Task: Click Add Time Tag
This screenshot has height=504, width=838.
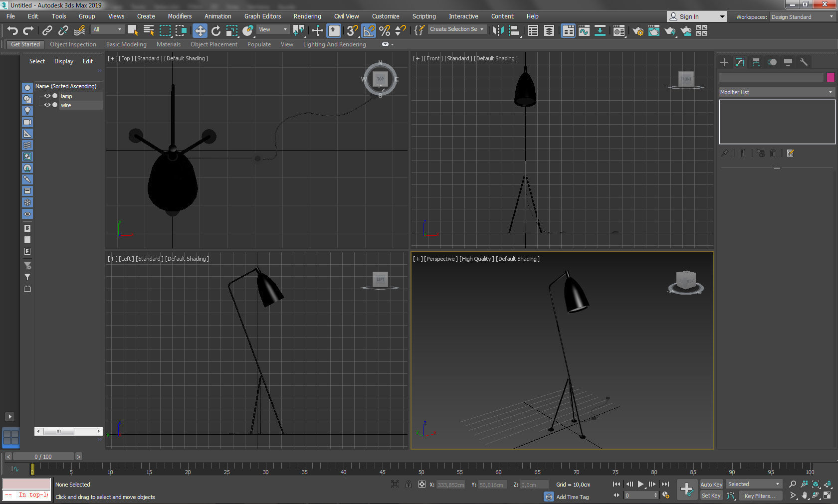Action: point(572,497)
